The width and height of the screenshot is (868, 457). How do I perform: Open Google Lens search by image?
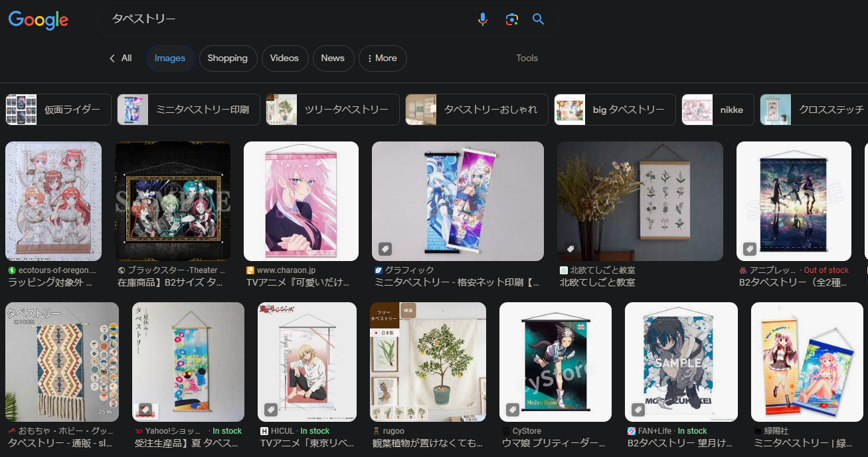(511, 19)
